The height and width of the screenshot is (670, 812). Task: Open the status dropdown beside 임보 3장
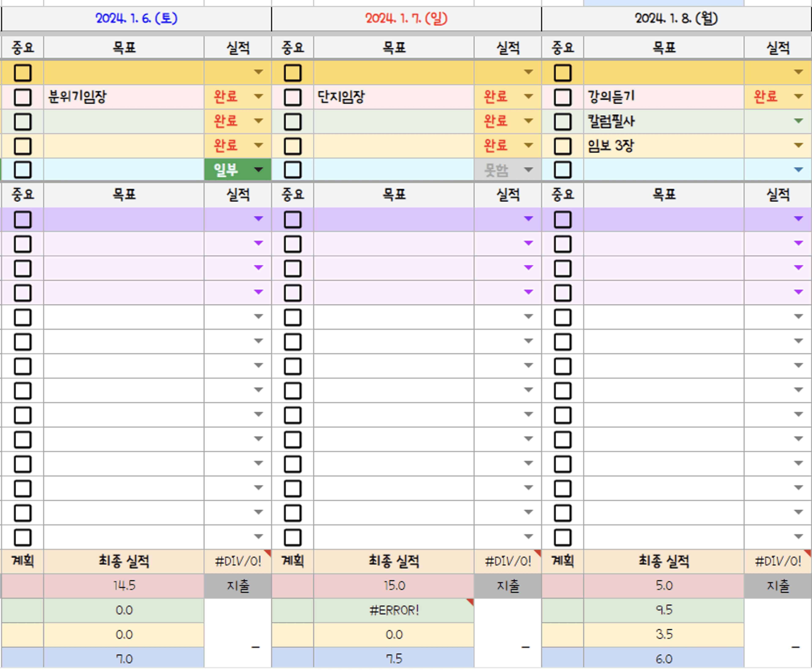click(798, 145)
